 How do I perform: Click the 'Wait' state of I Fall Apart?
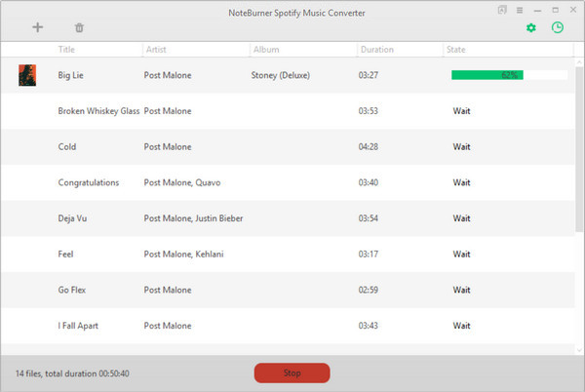coord(461,326)
